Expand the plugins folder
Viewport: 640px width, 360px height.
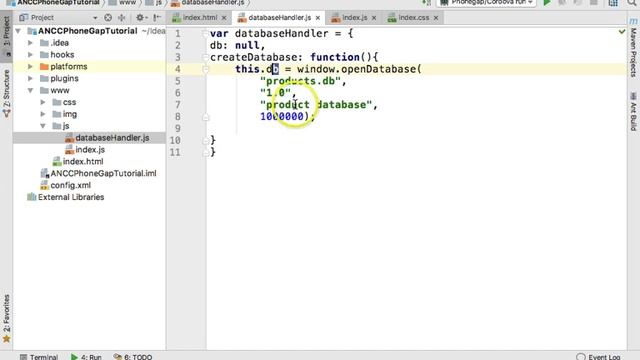point(30,78)
